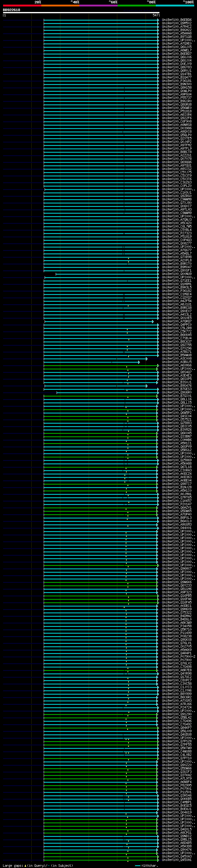Click the green alignment bar for UniRef100_A6XHG6
The height and width of the screenshot is (868, 197).
[x=101, y=365]
